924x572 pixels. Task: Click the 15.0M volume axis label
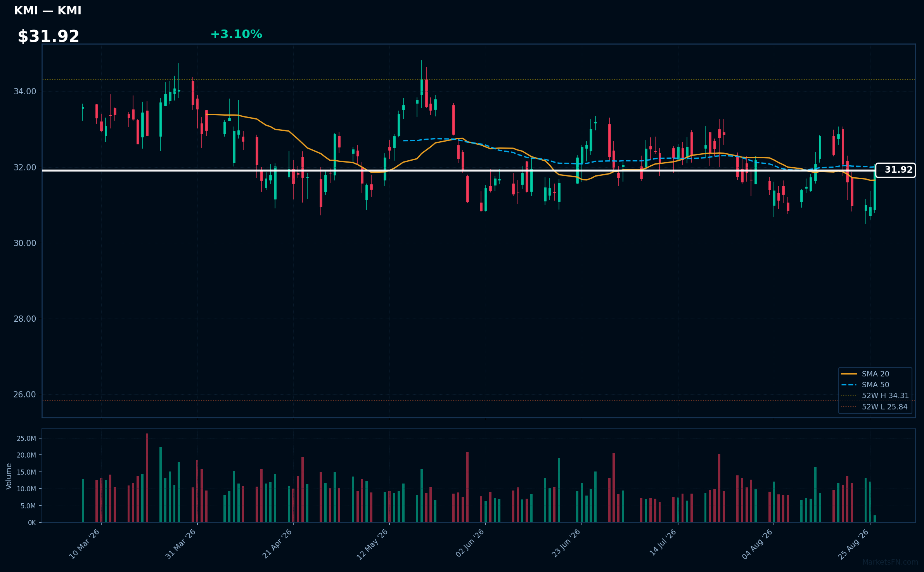[26, 472]
